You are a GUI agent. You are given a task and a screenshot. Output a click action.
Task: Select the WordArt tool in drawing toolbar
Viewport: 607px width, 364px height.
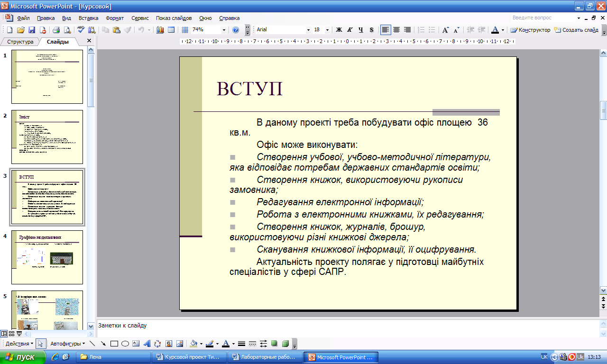pos(147,344)
